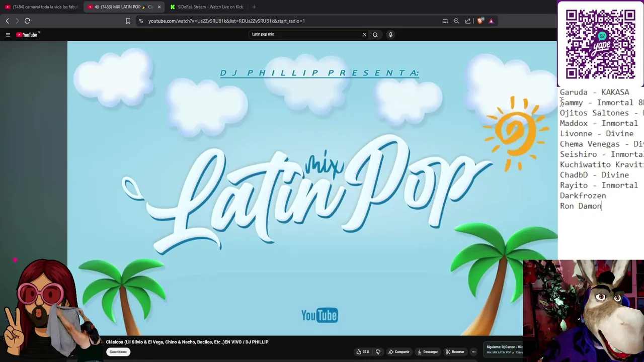Open Siguiente: Dj Gerson next video
The width and height of the screenshot is (644, 362).
(504, 349)
